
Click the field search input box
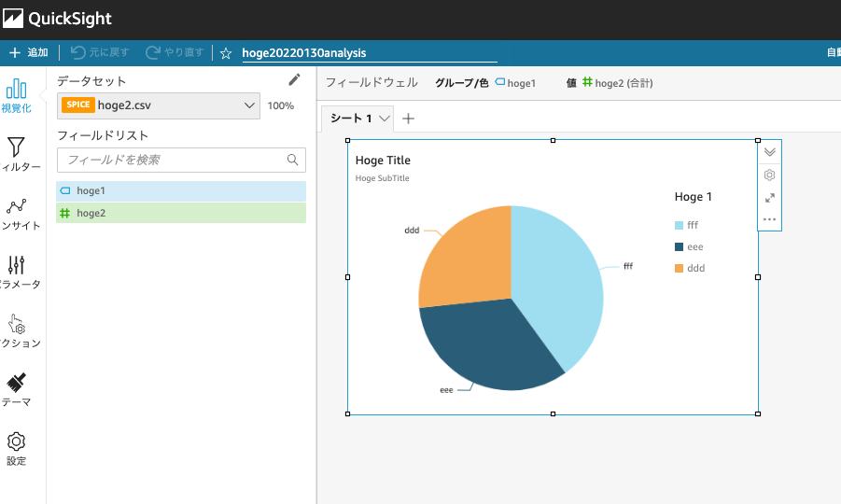point(173,160)
